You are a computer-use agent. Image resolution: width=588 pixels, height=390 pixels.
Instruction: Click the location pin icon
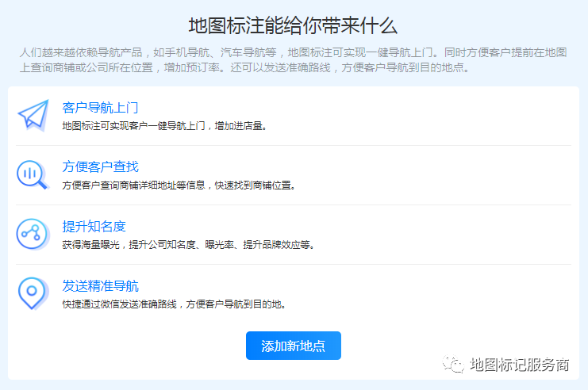(x=33, y=293)
